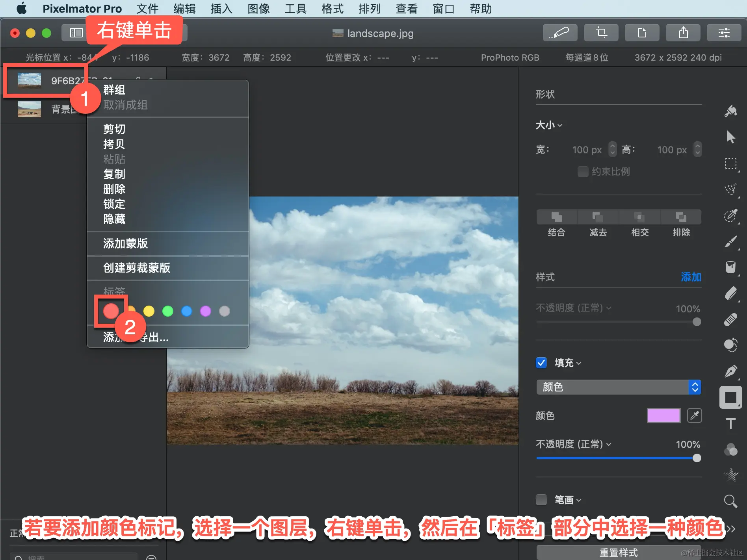Click the blue Add style link
Screen dimensions: 747x560
pos(691,277)
